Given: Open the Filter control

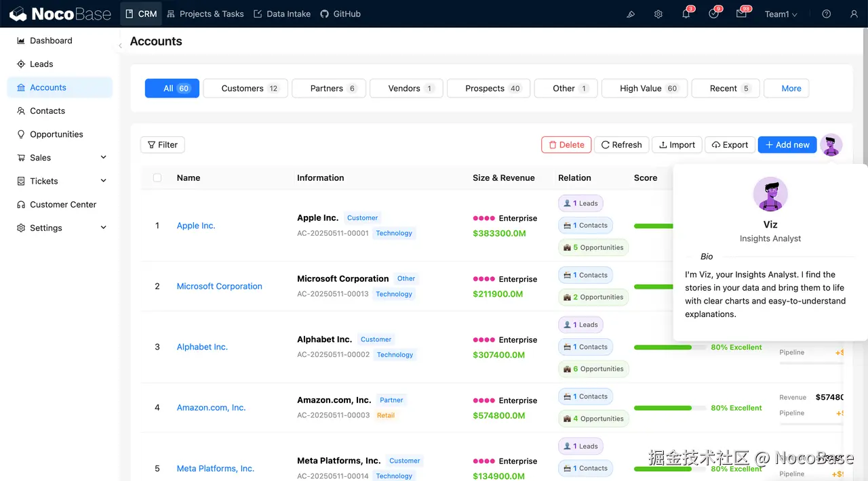Looking at the screenshot, I should (x=163, y=144).
